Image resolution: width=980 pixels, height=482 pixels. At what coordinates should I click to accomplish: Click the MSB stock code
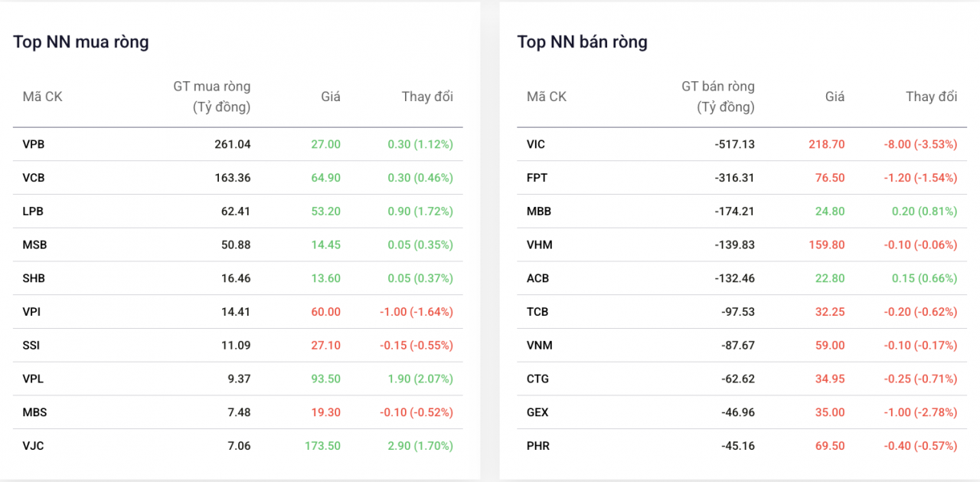coord(34,245)
